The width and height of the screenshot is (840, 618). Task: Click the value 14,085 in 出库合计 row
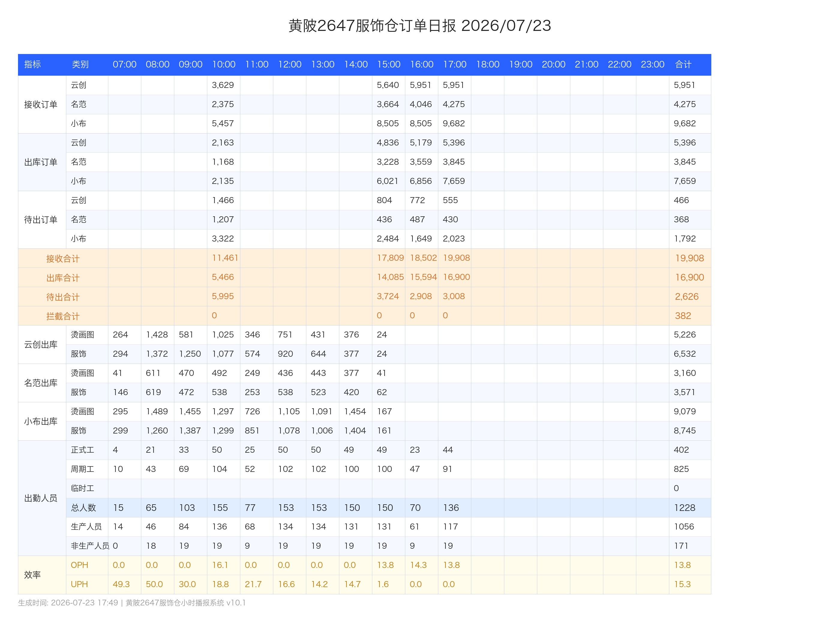390,277
